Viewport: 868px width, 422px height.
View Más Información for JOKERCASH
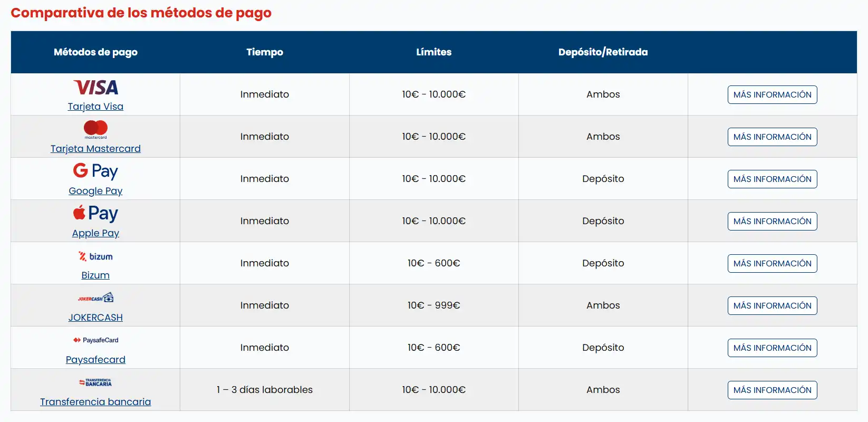tap(773, 306)
